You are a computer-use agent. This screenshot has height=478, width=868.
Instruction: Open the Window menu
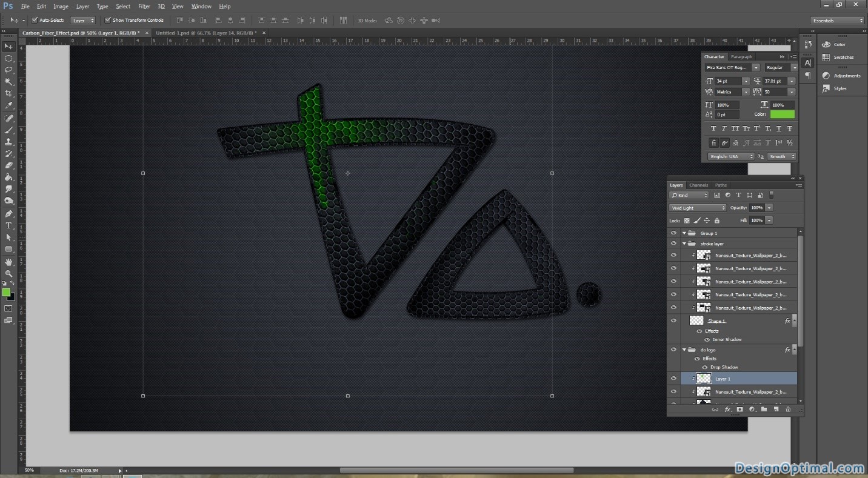(x=201, y=6)
